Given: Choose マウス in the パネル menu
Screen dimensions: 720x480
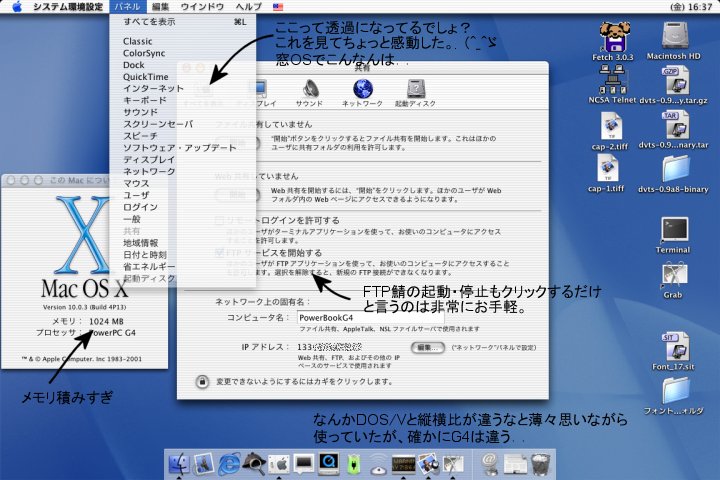Looking at the screenshot, I should [183, 184].
